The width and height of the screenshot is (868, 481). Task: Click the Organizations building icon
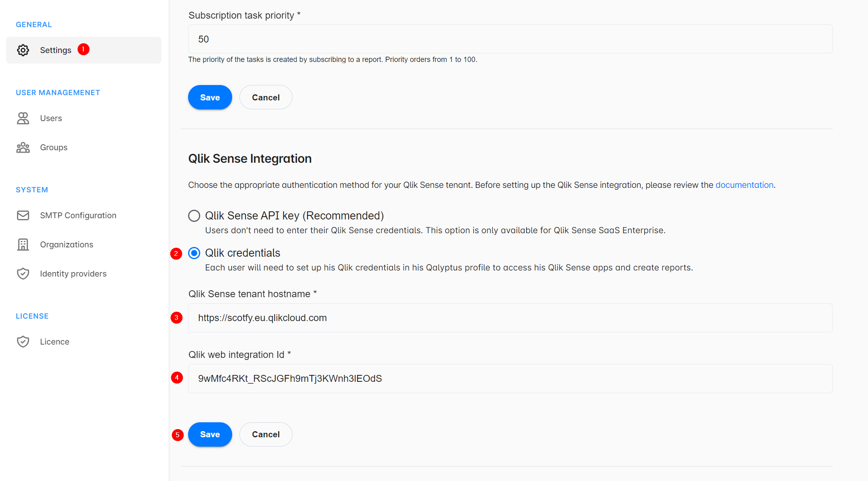tap(23, 244)
